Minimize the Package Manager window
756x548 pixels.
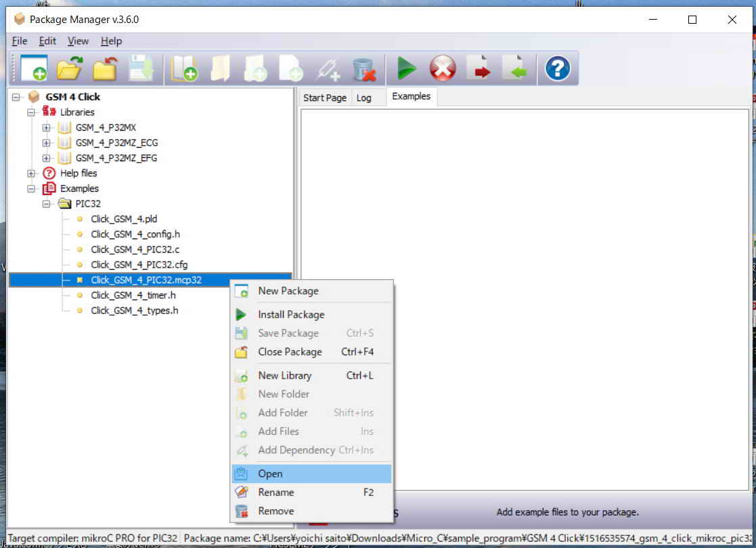pos(653,20)
